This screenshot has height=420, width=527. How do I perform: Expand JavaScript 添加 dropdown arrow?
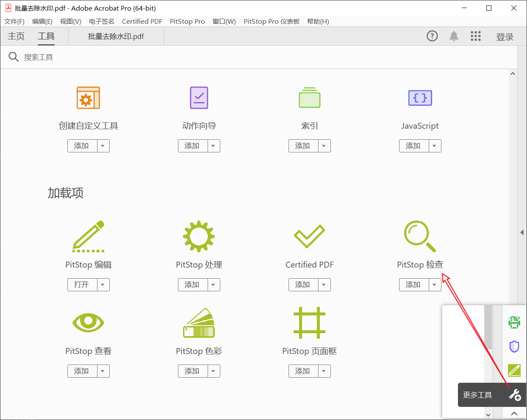point(435,146)
